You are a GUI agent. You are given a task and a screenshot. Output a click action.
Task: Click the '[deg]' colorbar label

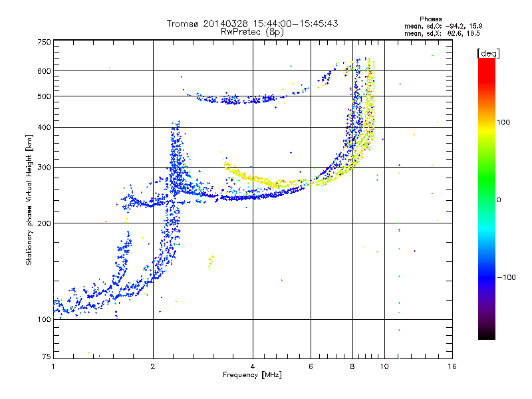click(488, 53)
